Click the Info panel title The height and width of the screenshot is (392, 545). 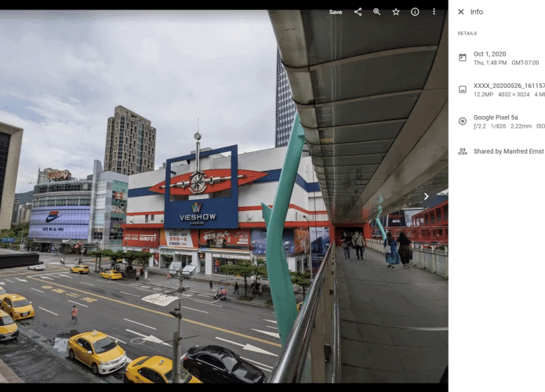pyautogui.click(x=477, y=12)
